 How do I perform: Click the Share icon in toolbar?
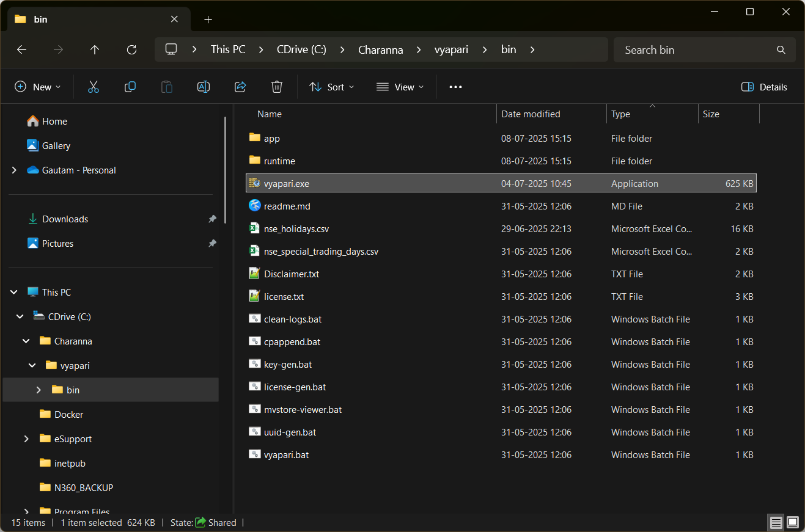coord(240,87)
